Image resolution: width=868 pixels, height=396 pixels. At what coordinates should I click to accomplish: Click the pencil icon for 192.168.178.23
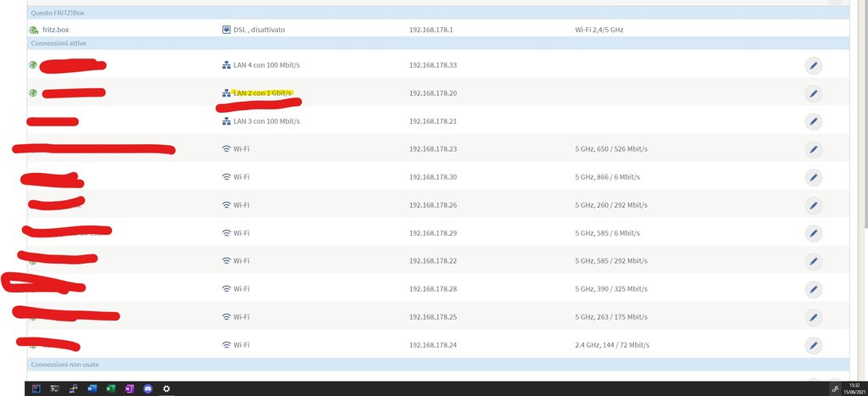(813, 149)
